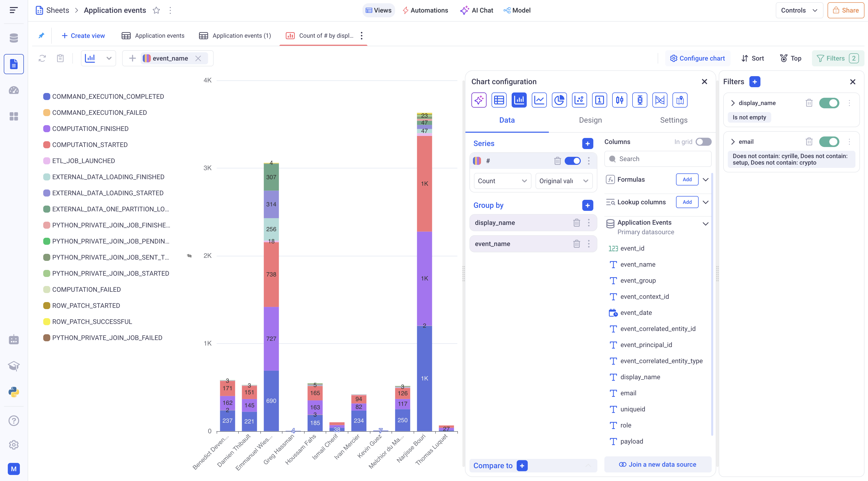868x481 pixels.
Task: Pick the single number KPI chart icon
Action: pos(599,100)
